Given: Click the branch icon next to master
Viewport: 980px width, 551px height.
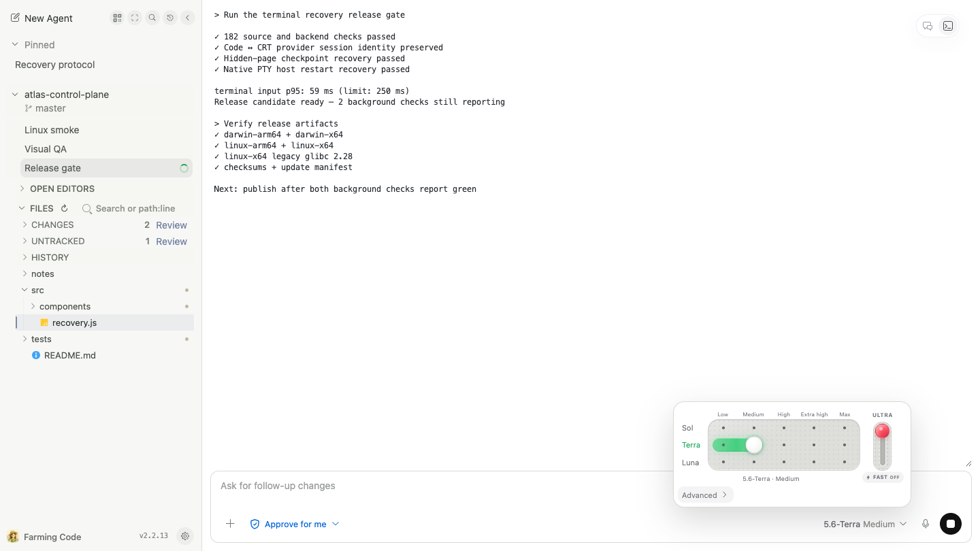Looking at the screenshot, I should tap(29, 108).
